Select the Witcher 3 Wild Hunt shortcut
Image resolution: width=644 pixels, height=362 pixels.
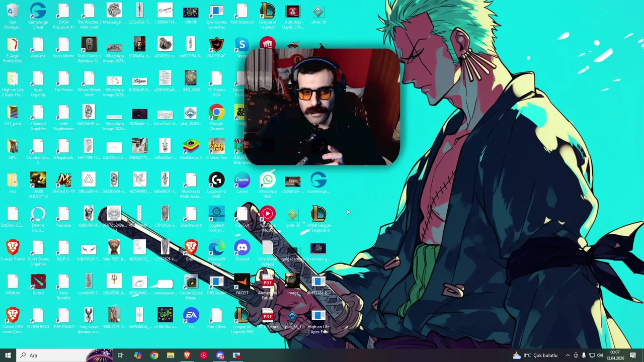tap(89, 16)
